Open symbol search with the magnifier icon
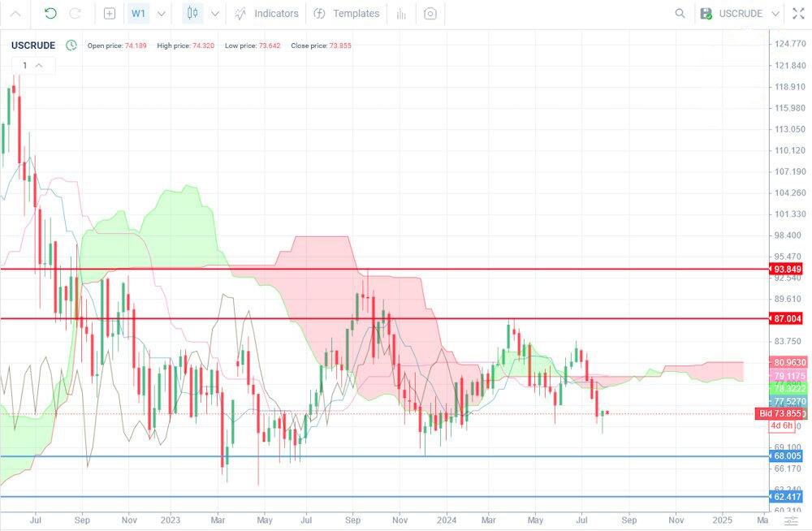This screenshot has width=812, height=531. pyautogui.click(x=680, y=14)
